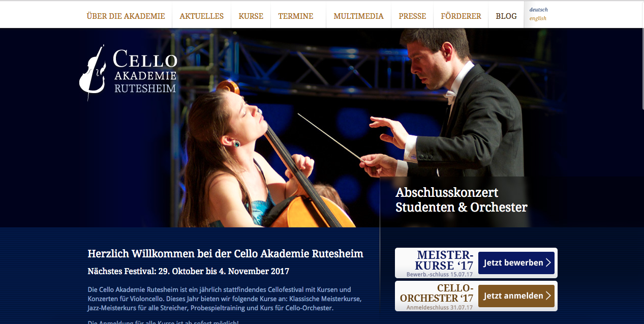Switch to the Blog tab
This screenshot has width=644, height=324.
click(x=506, y=16)
